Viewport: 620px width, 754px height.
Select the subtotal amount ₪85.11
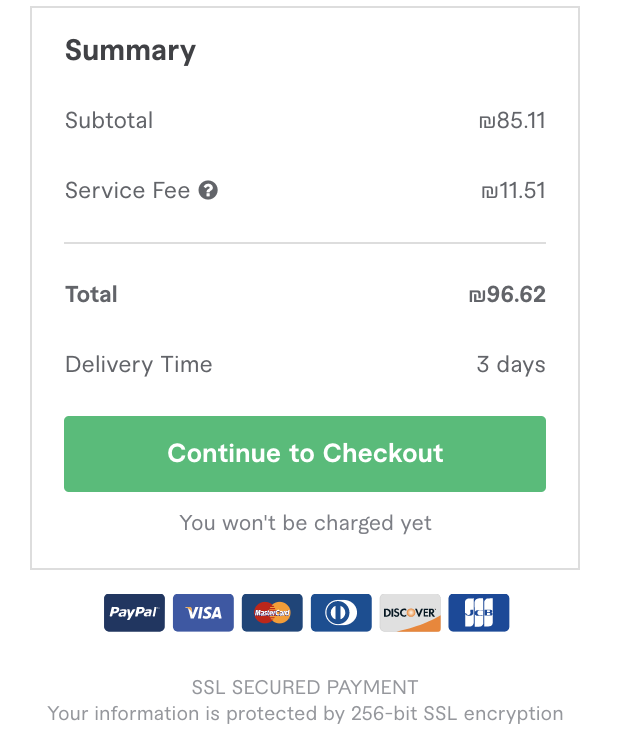click(x=512, y=121)
